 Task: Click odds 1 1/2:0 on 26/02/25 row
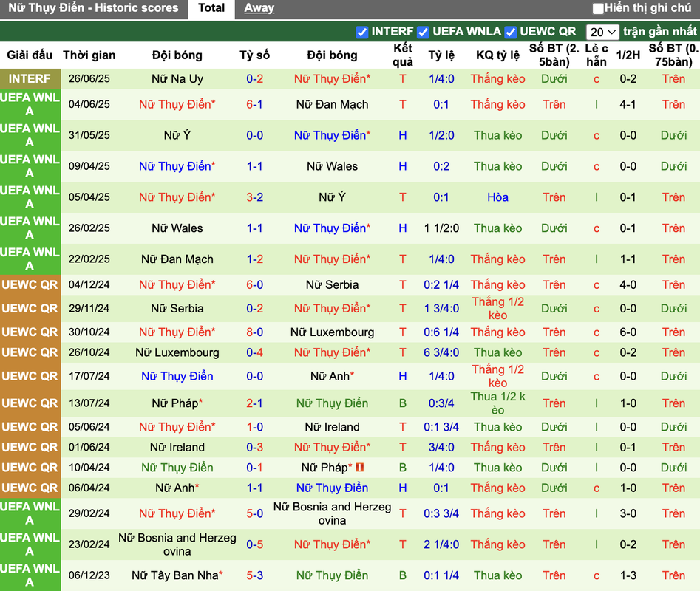click(x=441, y=228)
